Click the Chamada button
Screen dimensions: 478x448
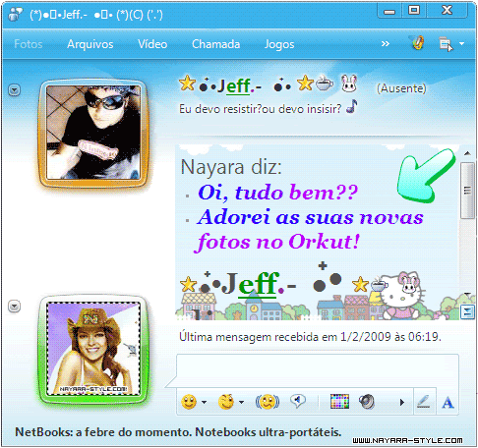[x=215, y=44]
